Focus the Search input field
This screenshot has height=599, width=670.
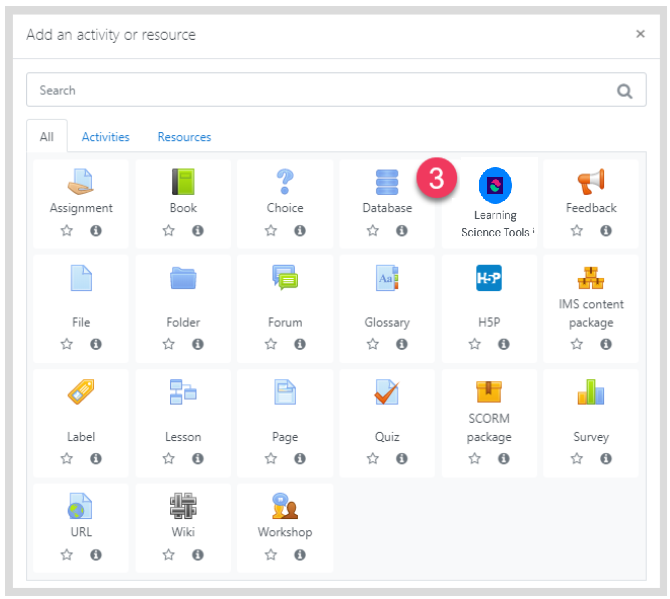tap(320, 90)
